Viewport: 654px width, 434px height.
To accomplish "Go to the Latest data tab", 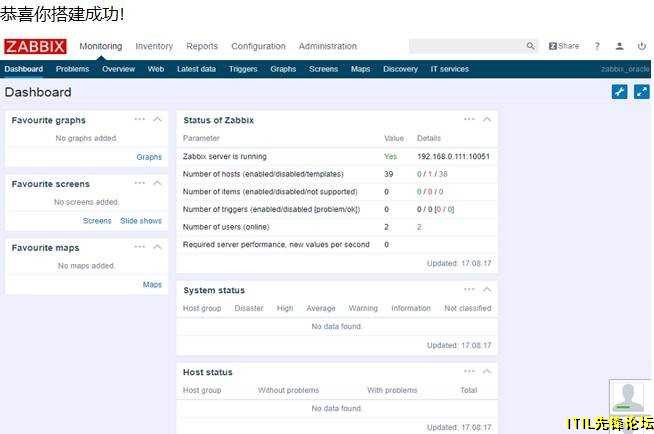I will coord(196,69).
